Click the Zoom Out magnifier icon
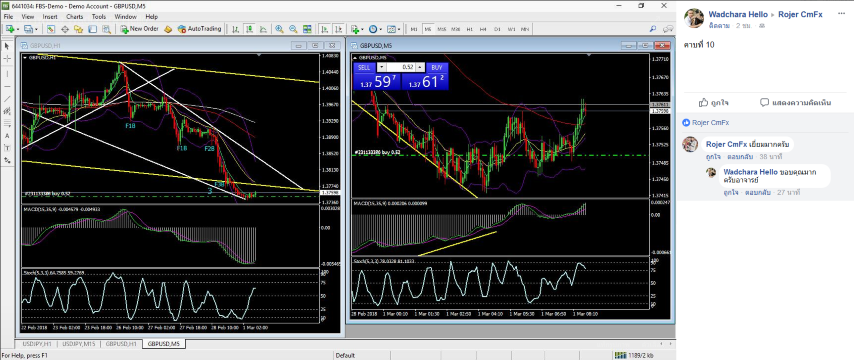 pyautogui.click(x=293, y=29)
